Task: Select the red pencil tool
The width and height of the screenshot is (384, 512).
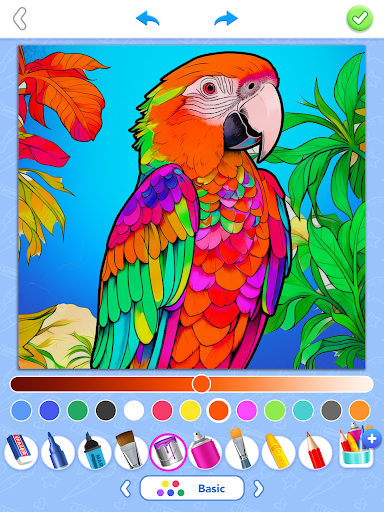Action: [x=315, y=451]
